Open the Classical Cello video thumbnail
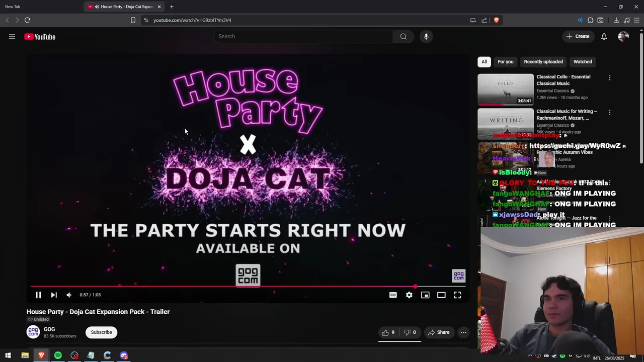 [506, 89]
